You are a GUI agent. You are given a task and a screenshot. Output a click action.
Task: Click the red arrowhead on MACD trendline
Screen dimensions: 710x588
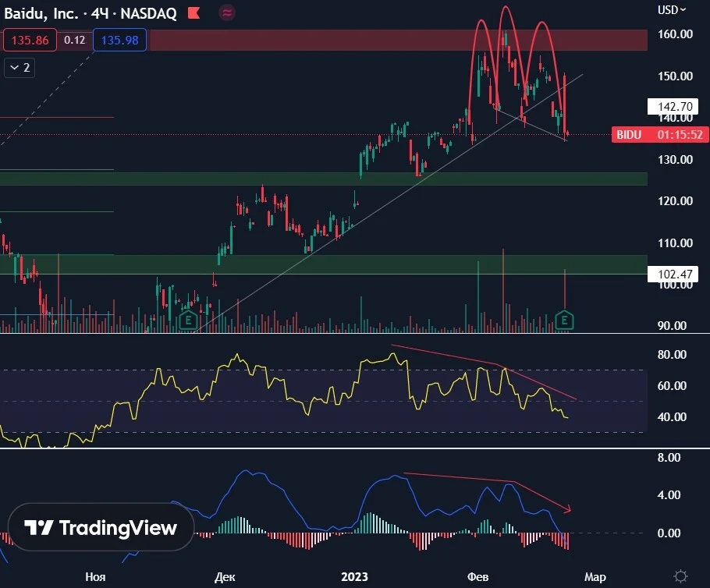(x=567, y=509)
